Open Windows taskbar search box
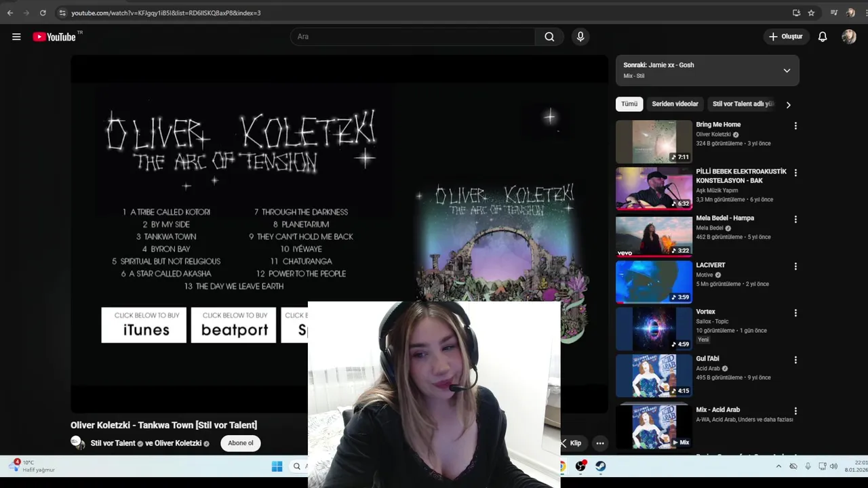This screenshot has width=868, height=488. pos(298,466)
